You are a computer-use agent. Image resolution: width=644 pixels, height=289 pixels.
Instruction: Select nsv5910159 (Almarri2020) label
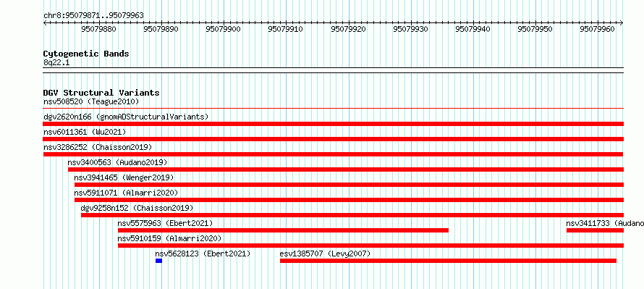pos(169,238)
